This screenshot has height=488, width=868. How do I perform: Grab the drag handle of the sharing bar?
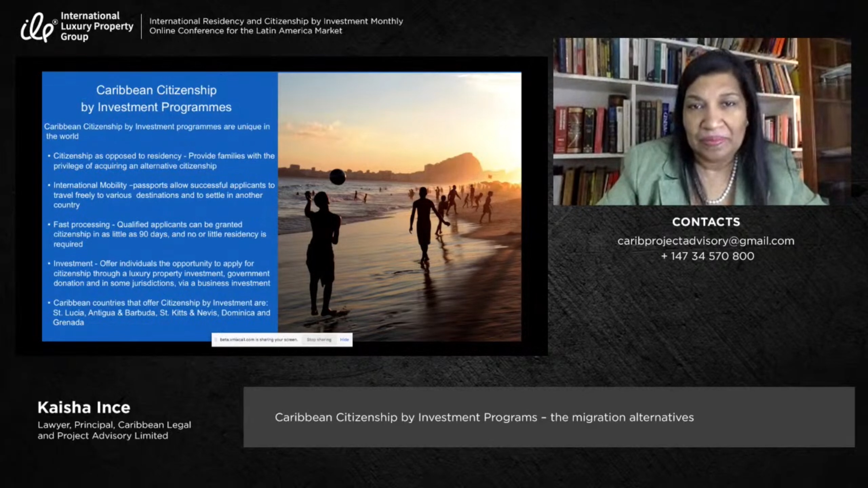click(216, 340)
